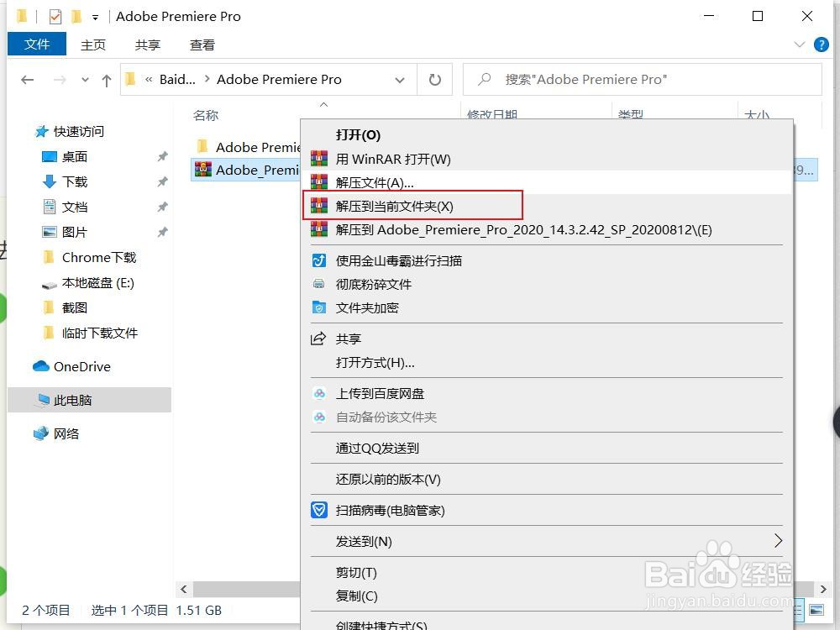The width and height of the screenshot is (840, 630).
Task: Click the 金山毒霸 scan shield icon
Action: click(x=319, y=260)
